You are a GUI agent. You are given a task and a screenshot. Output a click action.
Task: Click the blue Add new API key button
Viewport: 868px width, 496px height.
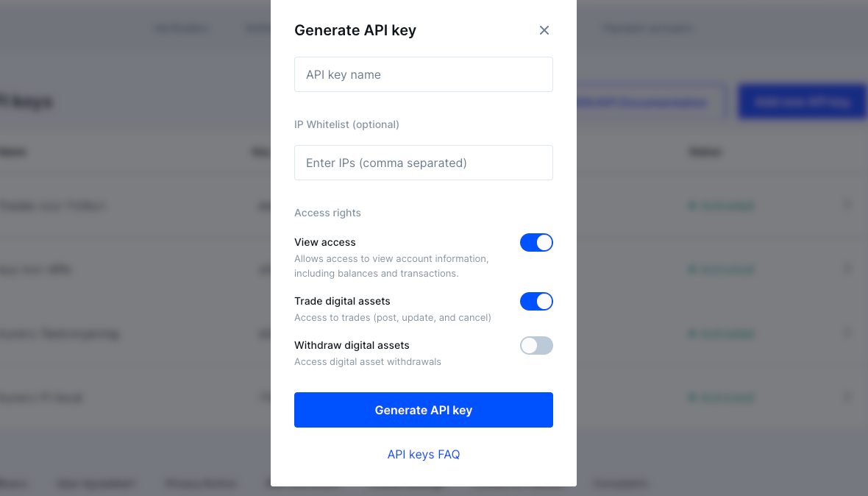[x=802, y=102]
